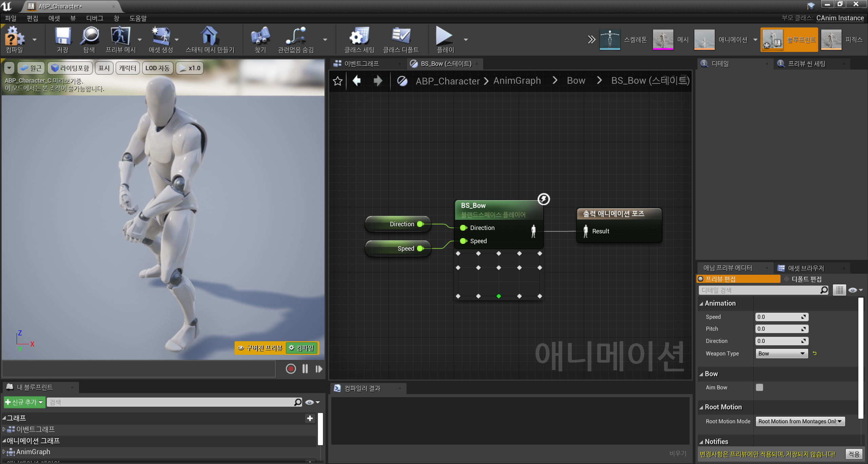Click the Apply button in preview editor
868x464 pixels.
(x=853, y=454)
